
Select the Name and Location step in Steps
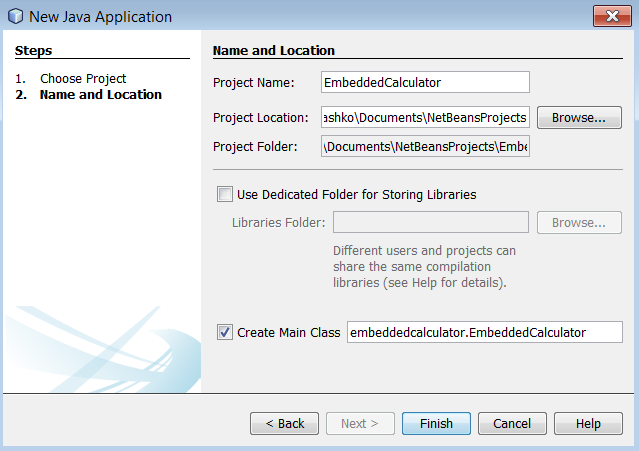click(x=100, y=95)
